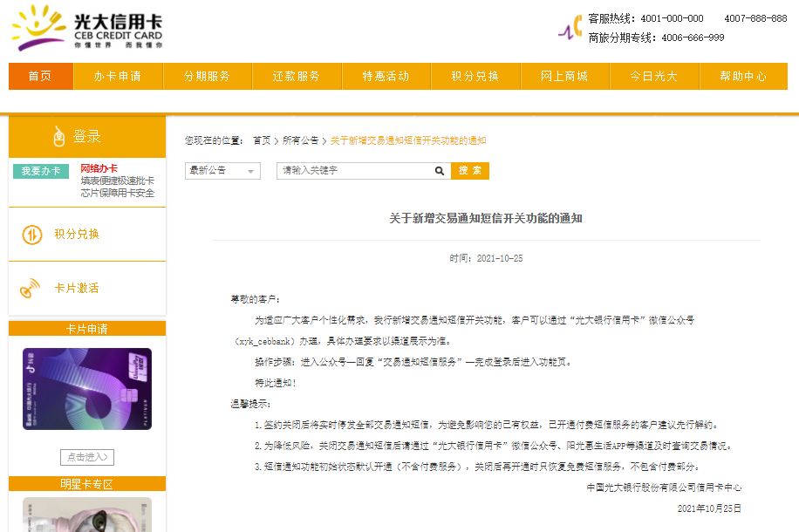This screenshot has width=799, height=532.
Task: Click the CEB Credit Card logo
Action: 87,28
